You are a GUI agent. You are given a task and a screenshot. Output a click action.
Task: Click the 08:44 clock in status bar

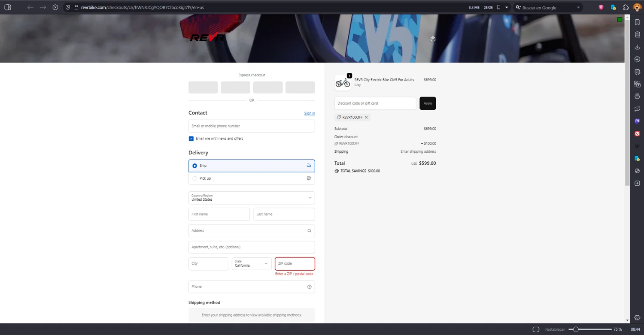(635, 329)
